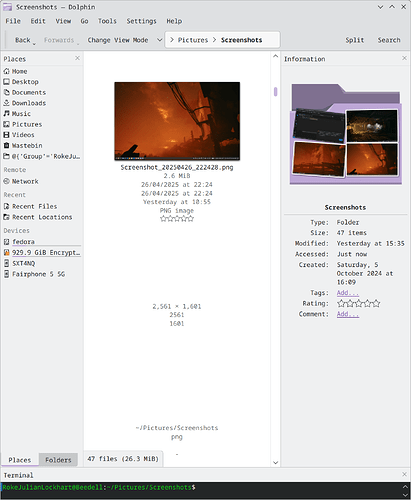Image resolution: width=411 pixels, height=500 pixels.
Task: Close the Terminal panel
Action: (x=404, y=474)
